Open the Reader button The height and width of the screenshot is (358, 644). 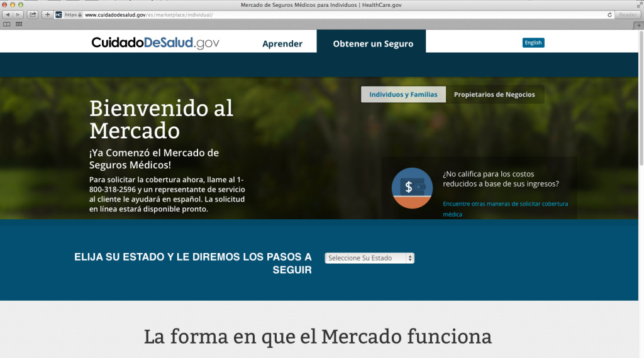pos(628,15)
